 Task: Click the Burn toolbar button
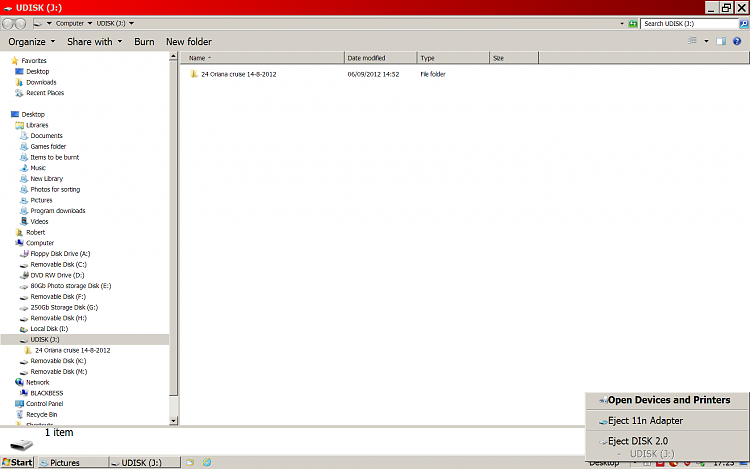(x=144, y=42)
